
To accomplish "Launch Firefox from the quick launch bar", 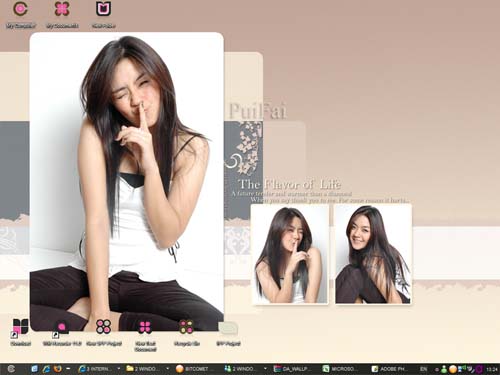I will tap(58, 369).
